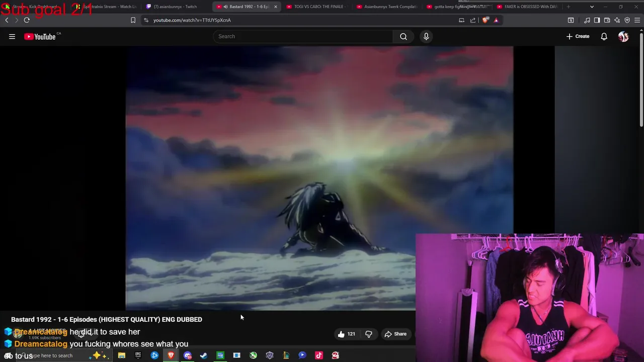The image size is (644, 362).
Task: Open the YouTube hamburger guide menu
Action: tap(12, 36)
